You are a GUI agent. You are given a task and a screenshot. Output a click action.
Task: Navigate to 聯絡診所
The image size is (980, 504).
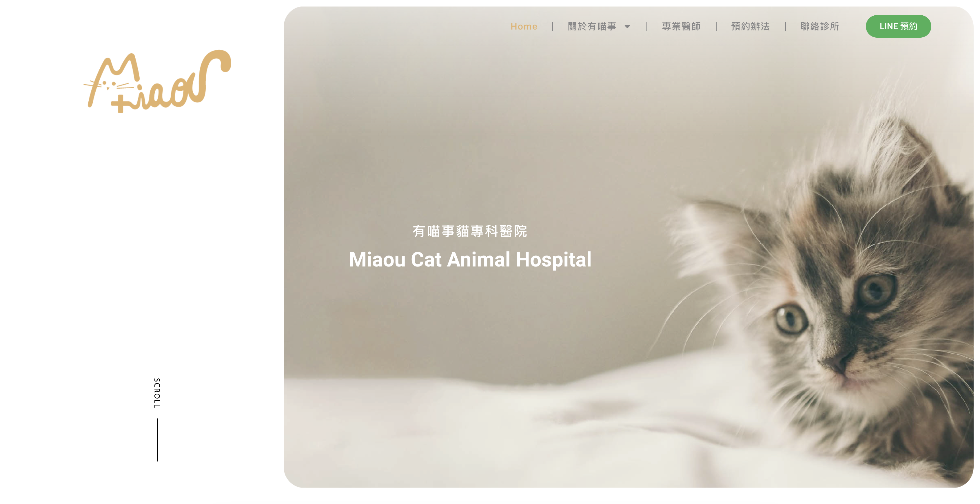(819, 26)
